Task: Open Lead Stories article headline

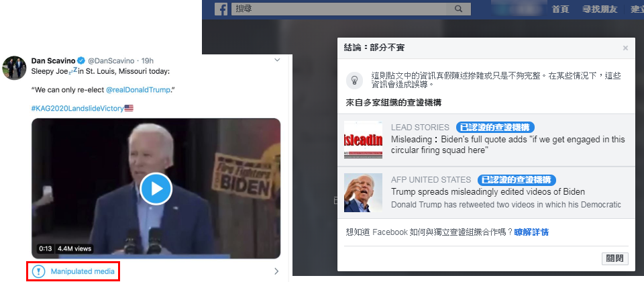Action: pos(508,145)
